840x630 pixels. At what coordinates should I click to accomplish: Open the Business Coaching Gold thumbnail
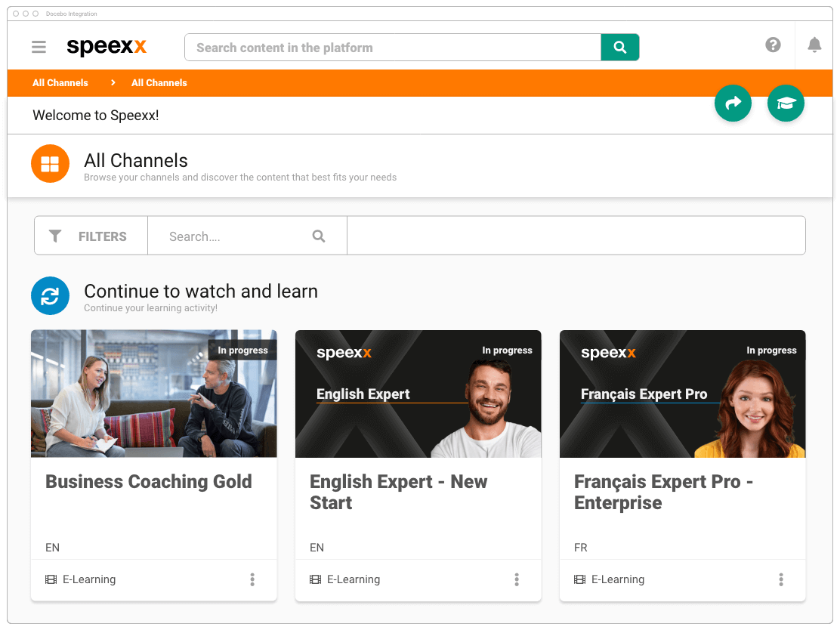coord(154,394)
